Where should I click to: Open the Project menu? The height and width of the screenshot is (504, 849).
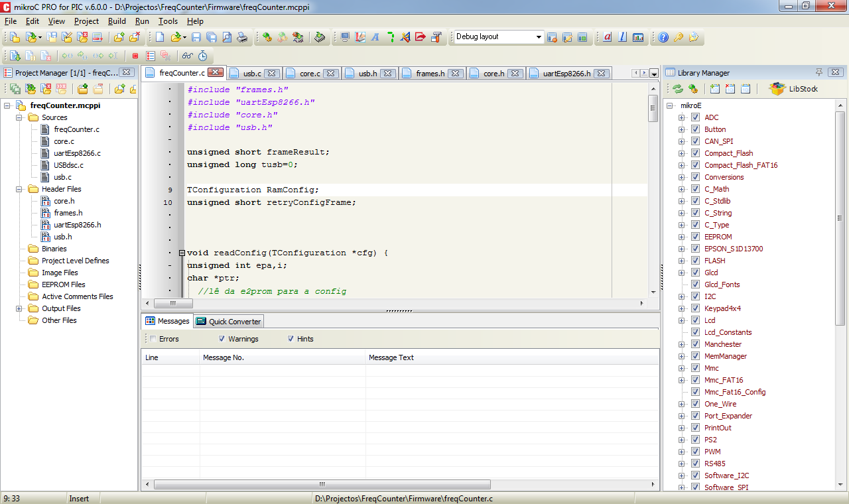pyautogui.click(x=86, y=21)
